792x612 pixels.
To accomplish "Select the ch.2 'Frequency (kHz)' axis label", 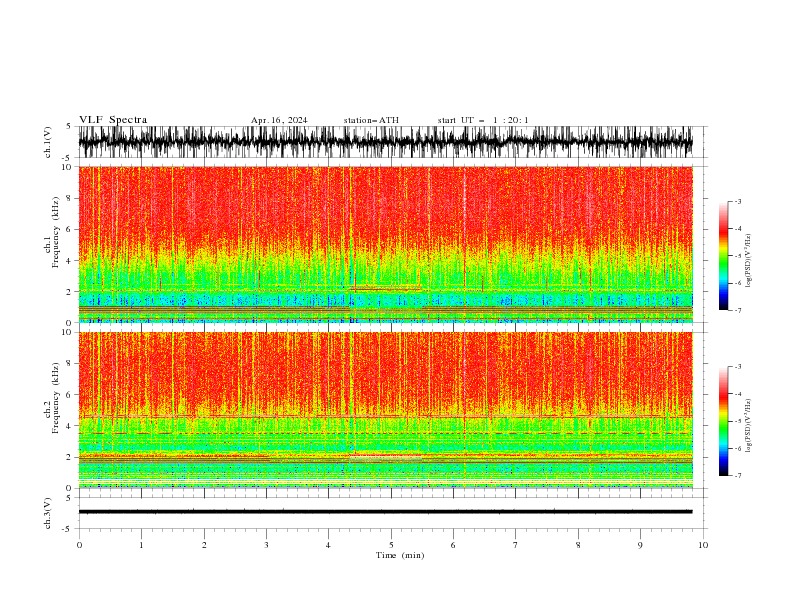I will pyautogui.click(x=56, y=398).
